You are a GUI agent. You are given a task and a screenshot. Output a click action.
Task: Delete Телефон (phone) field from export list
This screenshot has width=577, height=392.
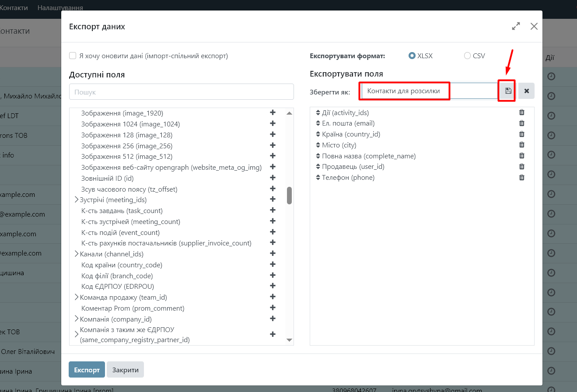click(521, 178)
